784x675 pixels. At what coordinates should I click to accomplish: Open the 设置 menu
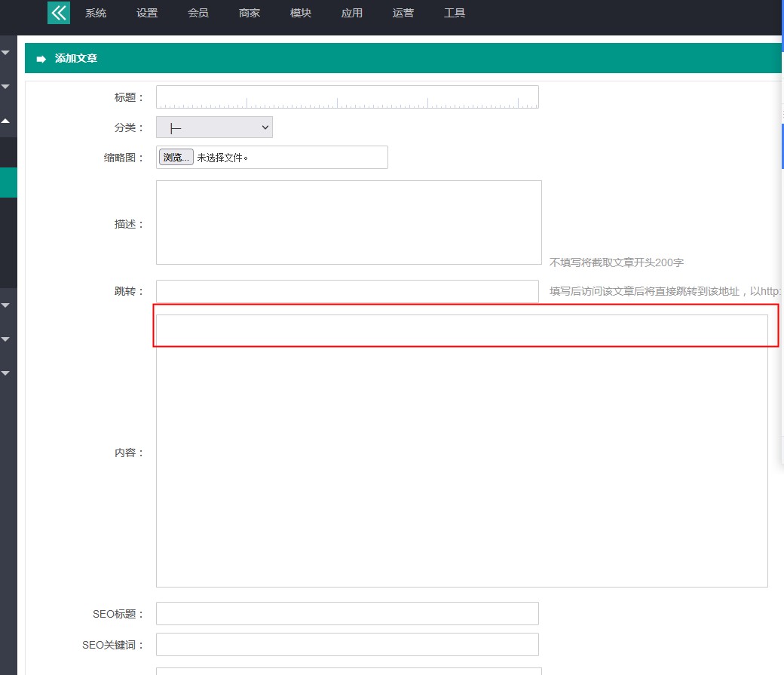pos(147,13)
